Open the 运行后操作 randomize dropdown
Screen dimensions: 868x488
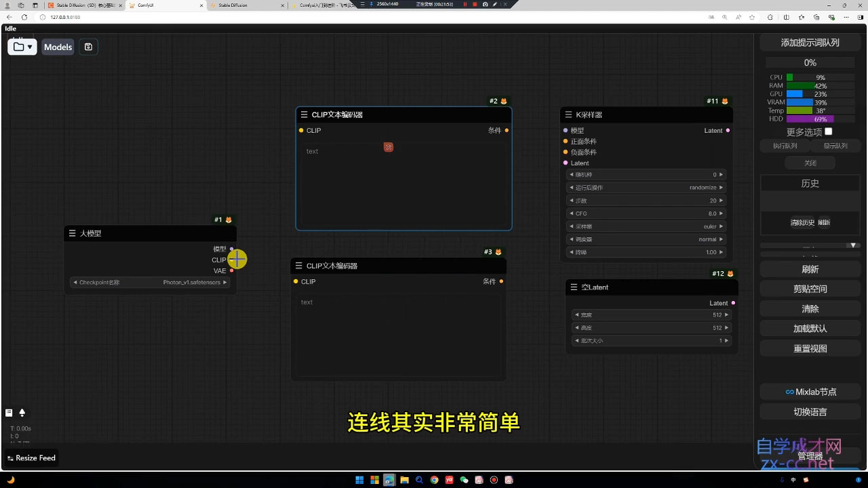tap(646, 188)
